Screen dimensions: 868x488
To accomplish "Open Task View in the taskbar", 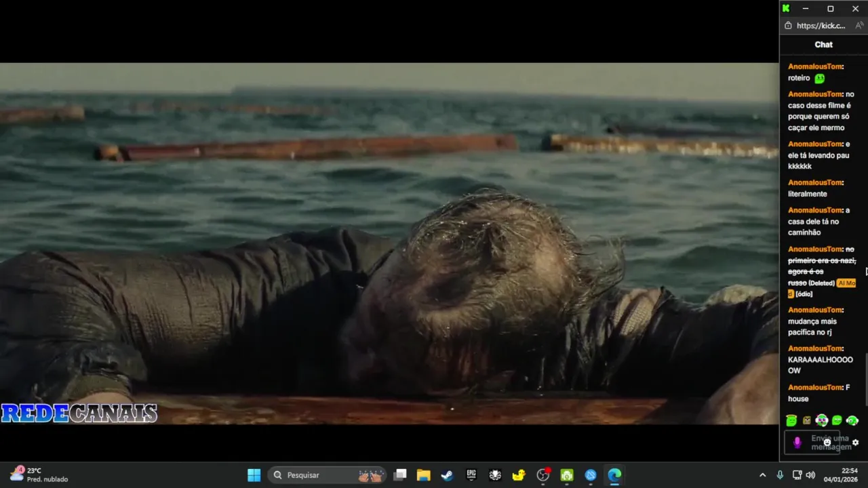I will pos(400,475).
